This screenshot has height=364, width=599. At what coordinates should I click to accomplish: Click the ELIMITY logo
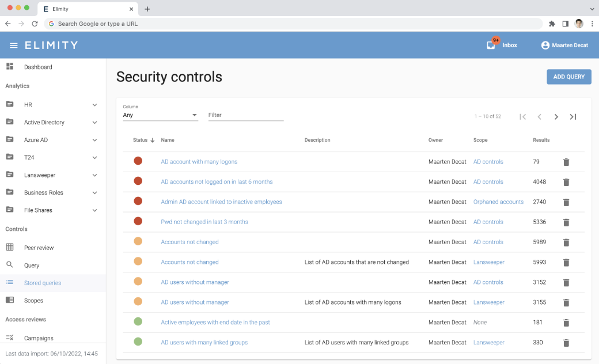pos(52,45)
